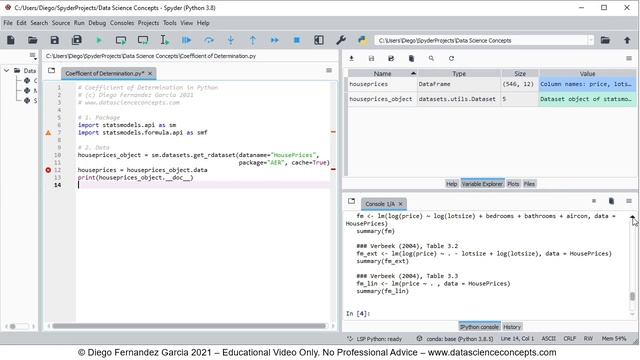Open the Projects menu
This screenshot has width=640, height=360.
click(148, 23)
